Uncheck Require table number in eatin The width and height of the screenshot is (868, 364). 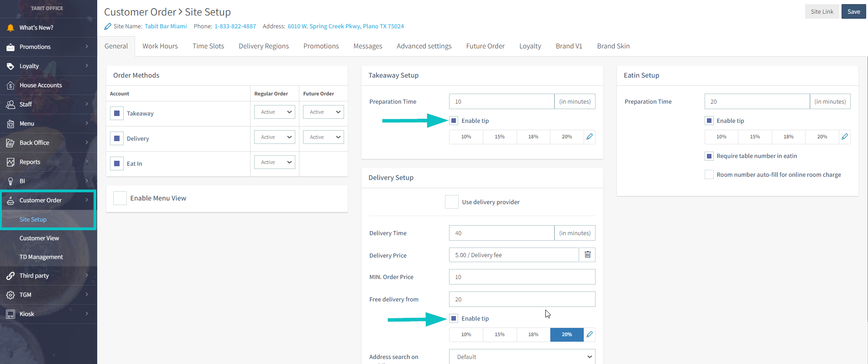[x=709, y=156]
